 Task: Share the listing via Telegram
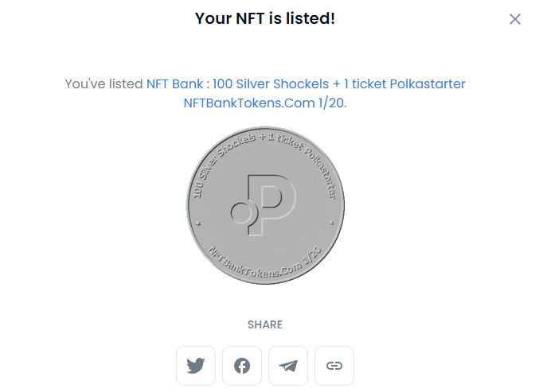[288, 366]
